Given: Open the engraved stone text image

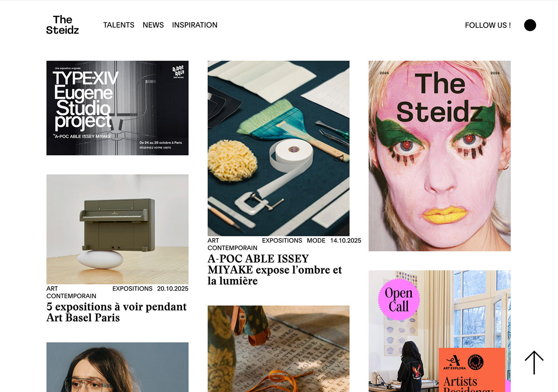Looking at the screenshot, I should coord(279,349).
